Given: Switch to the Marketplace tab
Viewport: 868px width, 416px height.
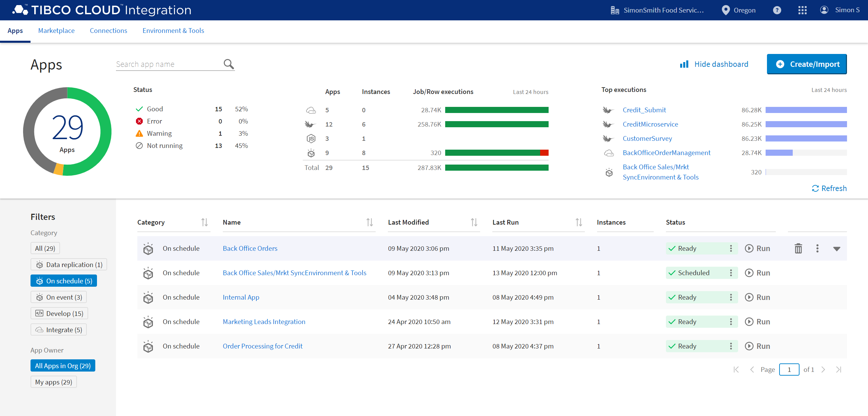Looking at the screenshot, I should point(56,31).
